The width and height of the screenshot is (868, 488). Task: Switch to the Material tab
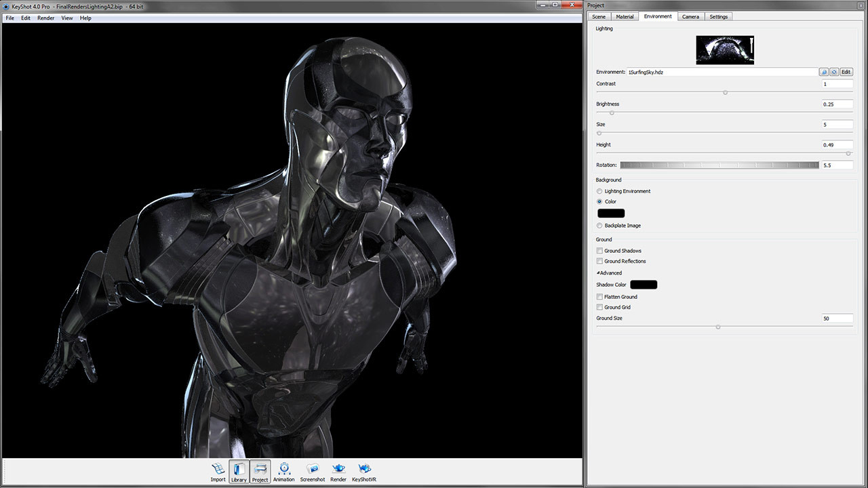625,16
